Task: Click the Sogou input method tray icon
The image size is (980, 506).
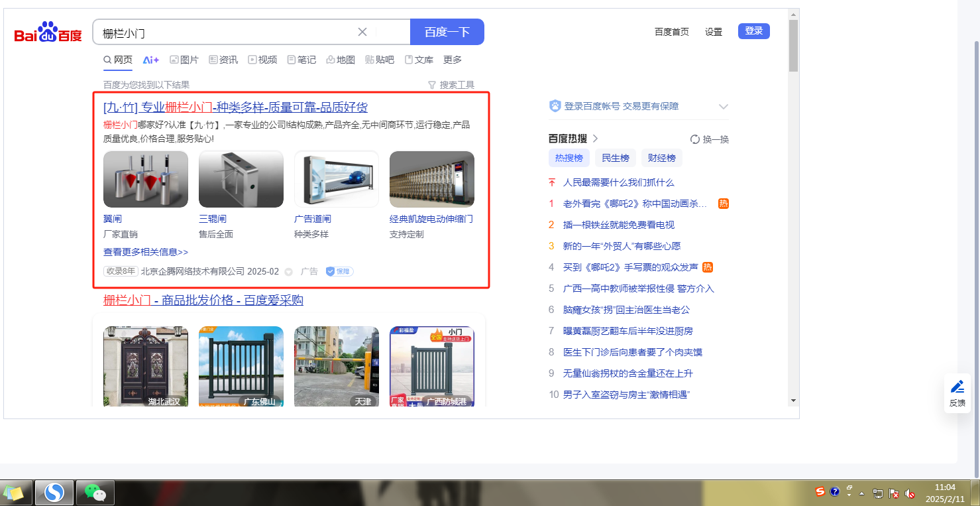Action: [x=820, y=492]
